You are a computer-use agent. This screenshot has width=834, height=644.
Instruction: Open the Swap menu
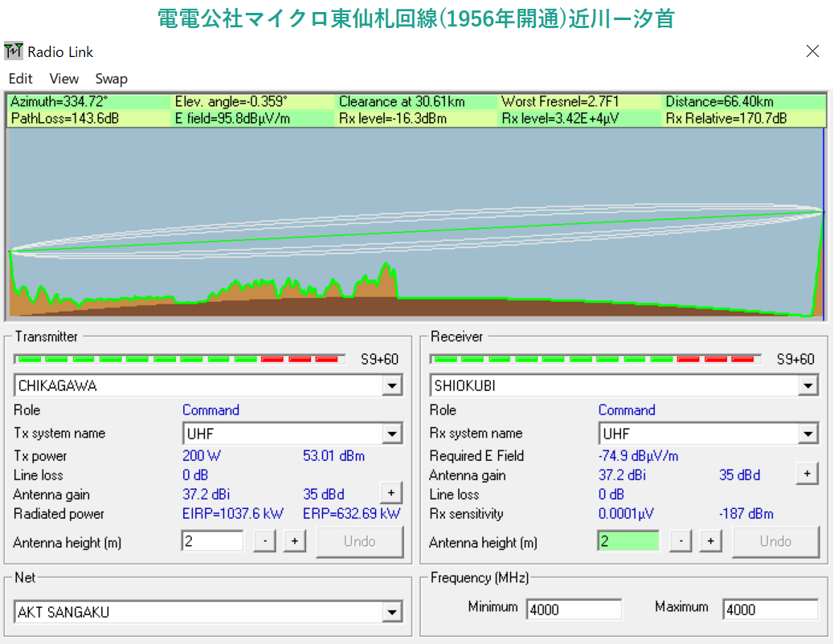click(111, 79)
